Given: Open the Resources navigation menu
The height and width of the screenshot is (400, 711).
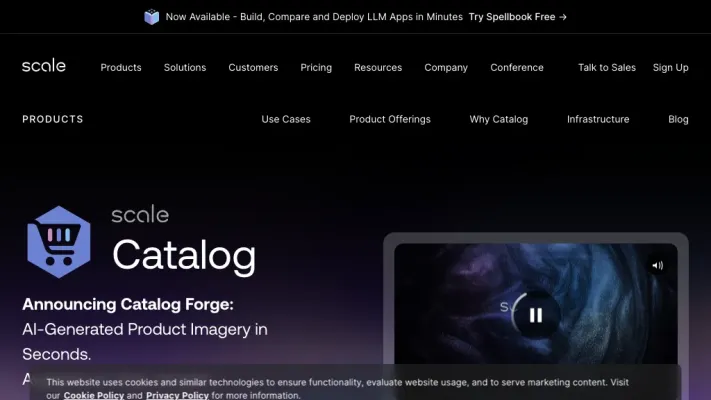Looking at the screenshot, I should (378, 68).
